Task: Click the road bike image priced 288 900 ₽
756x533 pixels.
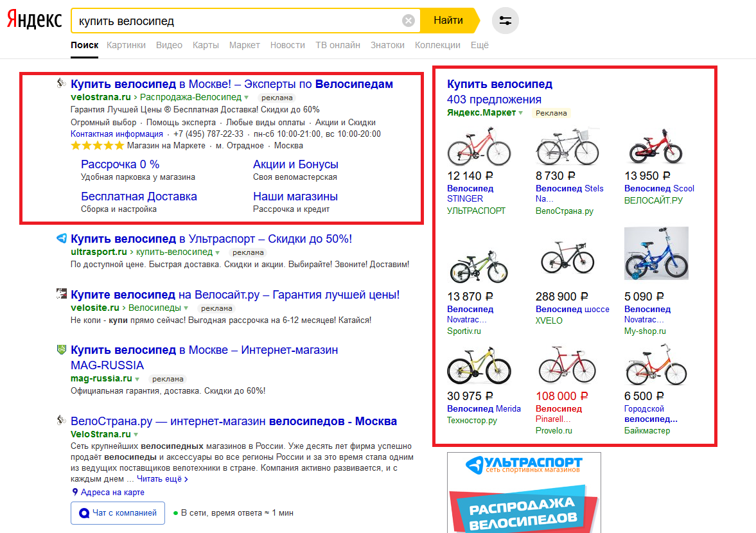Action: [x=568, y=258]
